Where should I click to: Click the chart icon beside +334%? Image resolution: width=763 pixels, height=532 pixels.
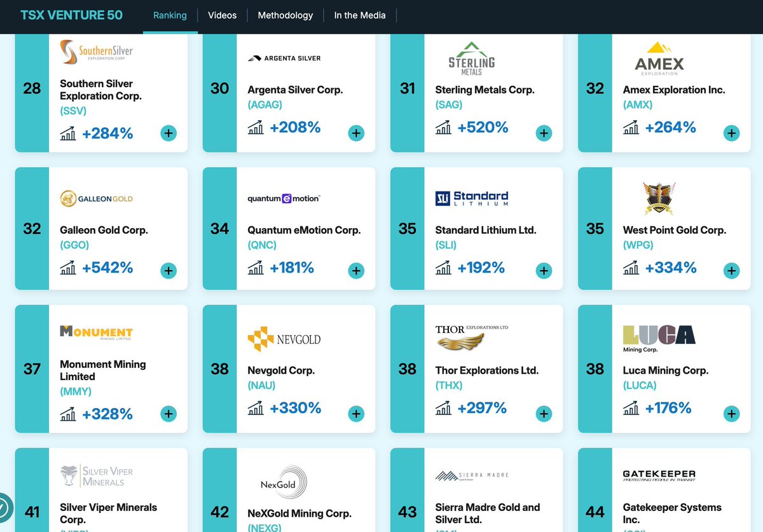pos(631,268)
